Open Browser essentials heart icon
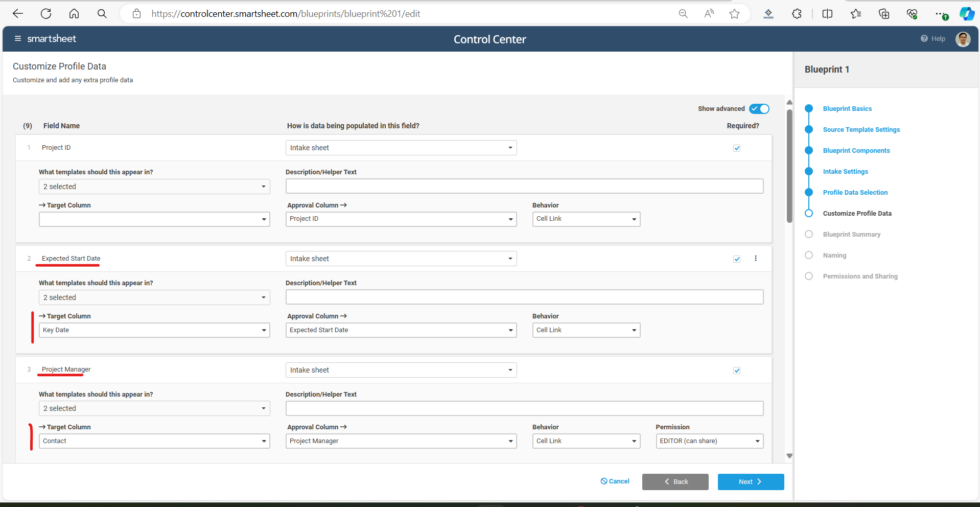The image size is (980, 507). [912, 14]
